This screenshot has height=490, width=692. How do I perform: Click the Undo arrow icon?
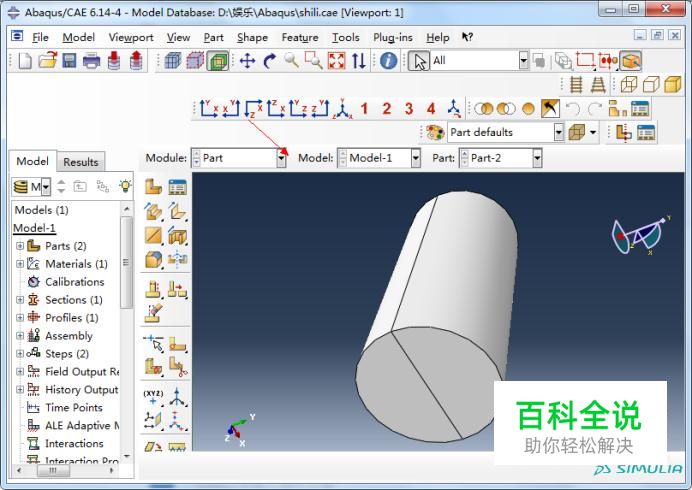pyautogui.click(x=572, y=109)
